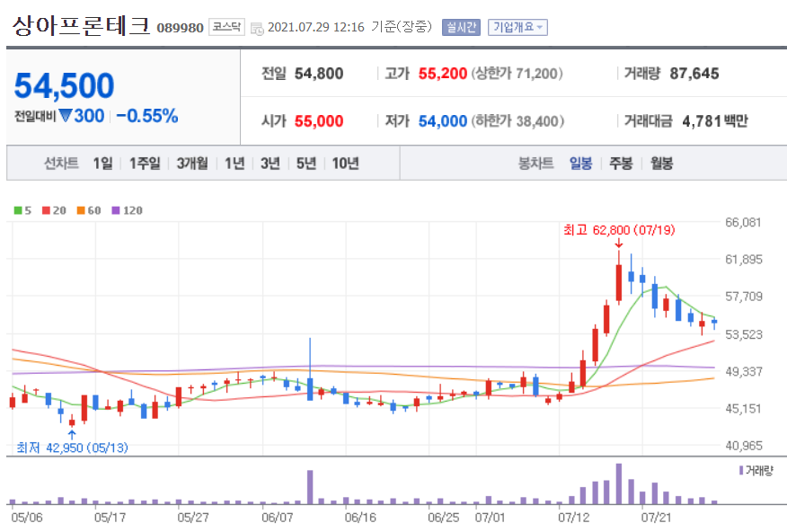Click the 최저 42,950 (05/13) chart marker
Image resolution: width=787 pixels, height=532 pixels.
72,448
